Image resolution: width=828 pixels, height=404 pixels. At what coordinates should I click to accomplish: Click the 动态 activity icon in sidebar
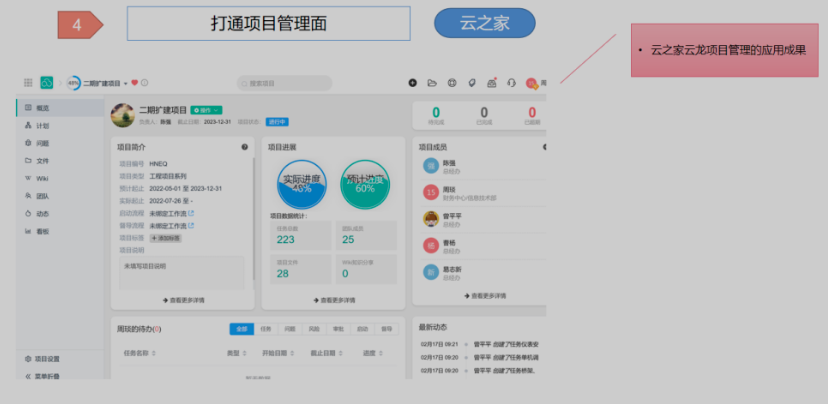pos(28,213)
